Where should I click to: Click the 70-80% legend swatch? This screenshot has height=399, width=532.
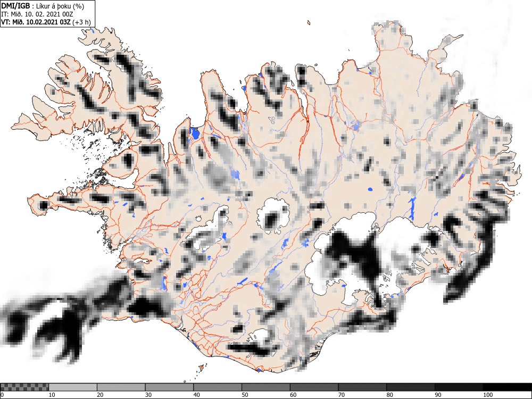pyautogui.click(x=362, y=387)
